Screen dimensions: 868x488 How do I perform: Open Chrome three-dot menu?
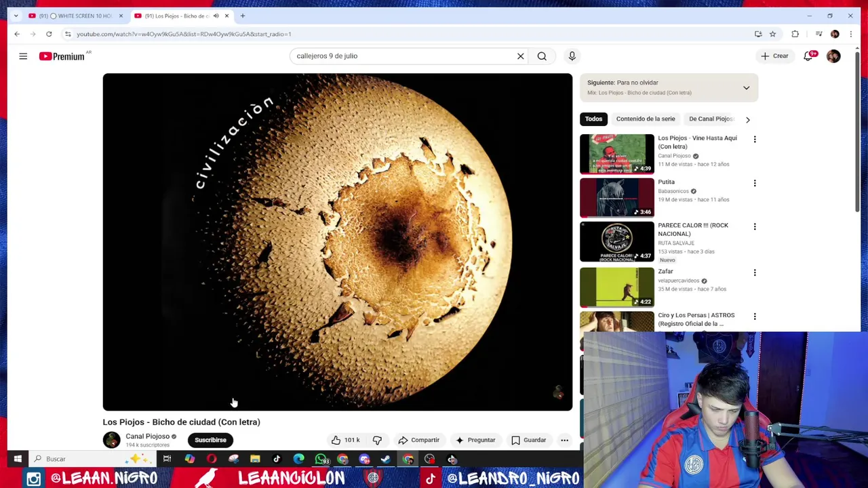click(x=851, y=34)
